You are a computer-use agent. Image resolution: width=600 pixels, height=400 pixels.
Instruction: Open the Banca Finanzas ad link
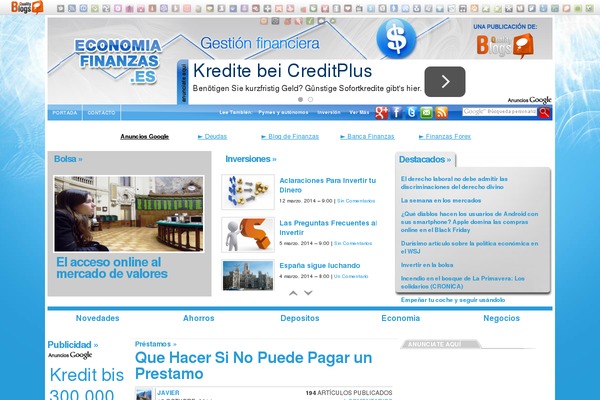(367, 137)
